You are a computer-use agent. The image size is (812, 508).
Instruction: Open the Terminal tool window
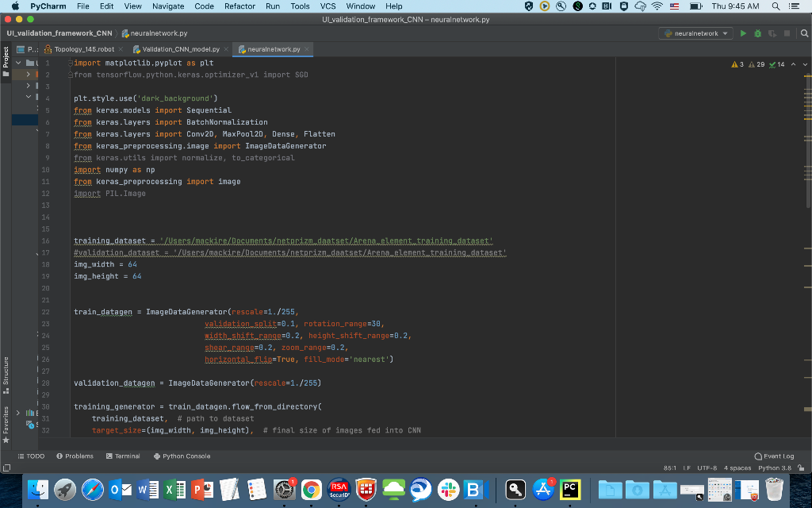(x=122, y=456)
